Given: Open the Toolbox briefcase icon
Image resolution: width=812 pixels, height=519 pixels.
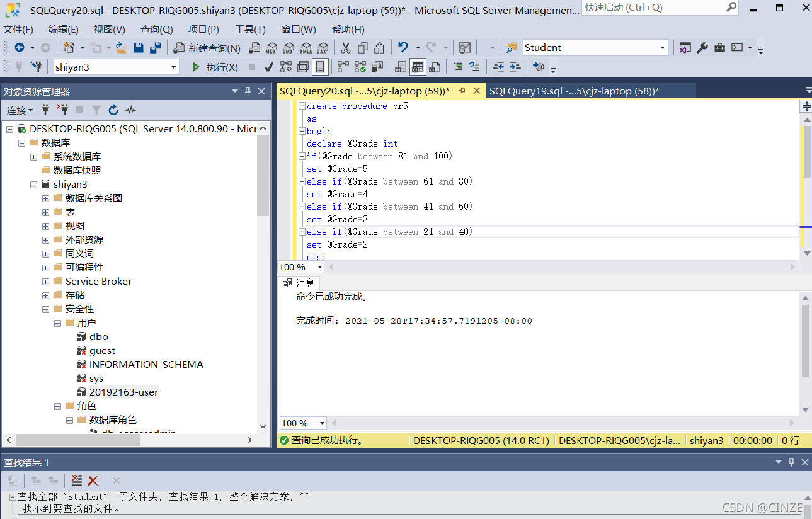Looking at the screenshot, I should pos(720,47).
